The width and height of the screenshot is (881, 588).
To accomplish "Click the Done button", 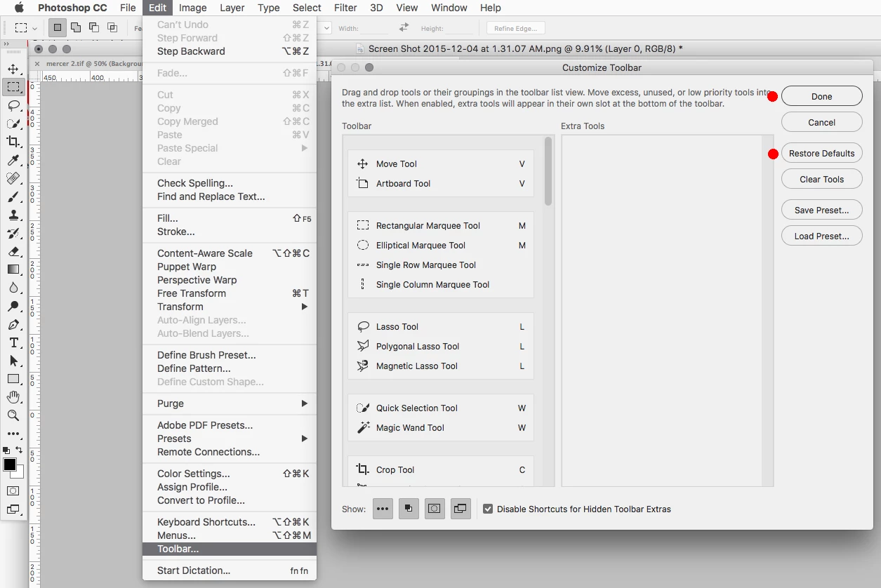I will tap(821, 96).
